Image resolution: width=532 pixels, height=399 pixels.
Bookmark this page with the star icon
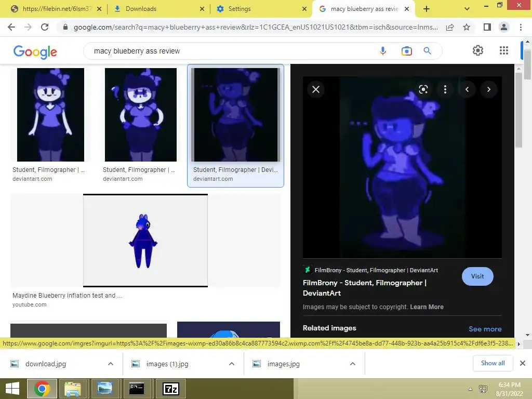[467, 27]
